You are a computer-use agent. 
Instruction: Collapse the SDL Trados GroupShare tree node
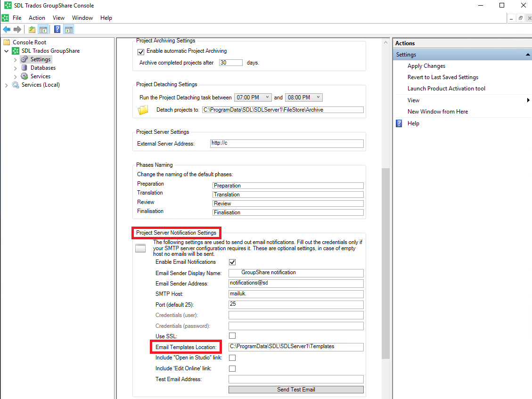point(7,50)
